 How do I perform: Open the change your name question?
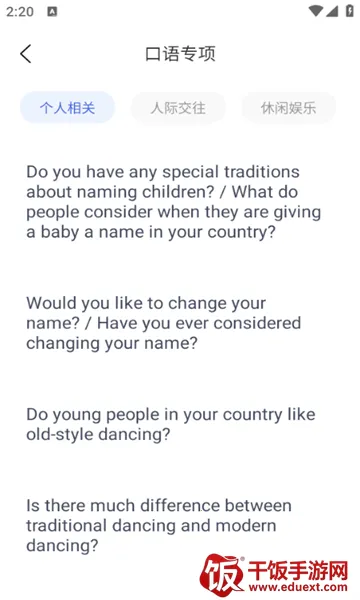(164, 323)
